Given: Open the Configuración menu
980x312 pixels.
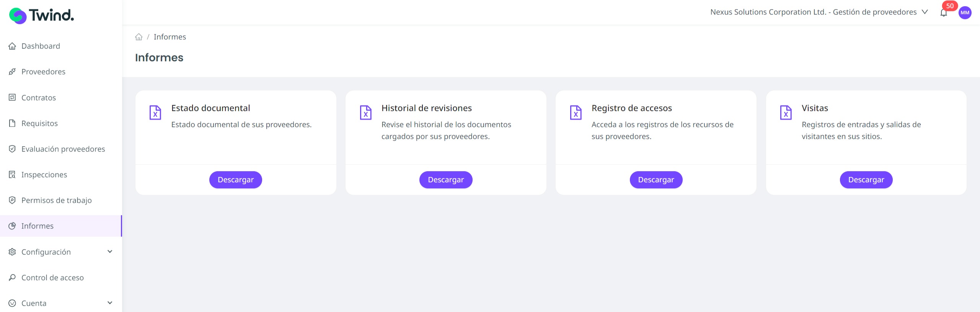Looking at the screenshot, I should [x=61, y=252].
